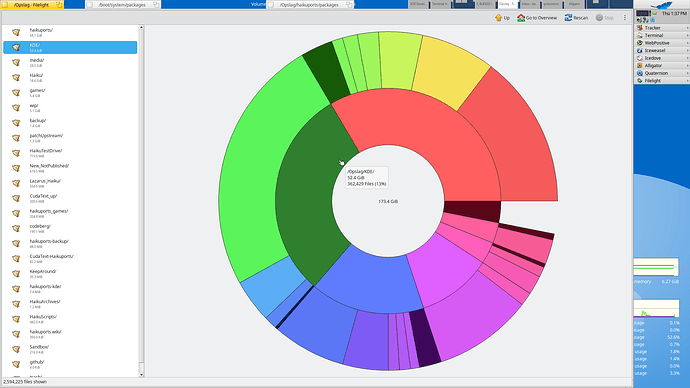Viewport: 690px width, 388px height.
Task: Click the folder list scrollbar down arrow
Action: 141,374
